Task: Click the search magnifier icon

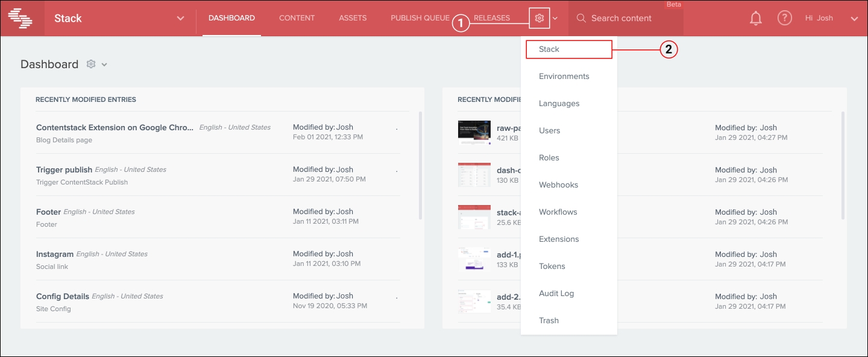Action: point(581,18)
